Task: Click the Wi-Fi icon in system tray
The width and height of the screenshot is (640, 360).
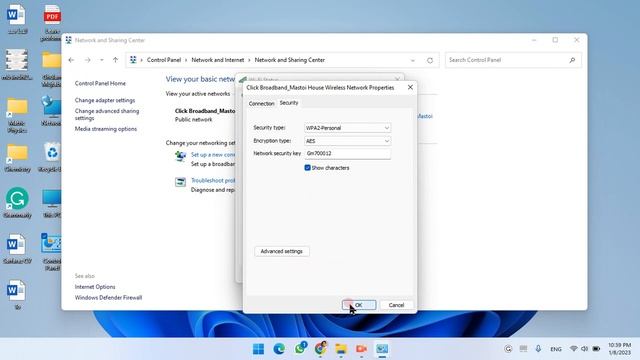Action: pos(573,349)
